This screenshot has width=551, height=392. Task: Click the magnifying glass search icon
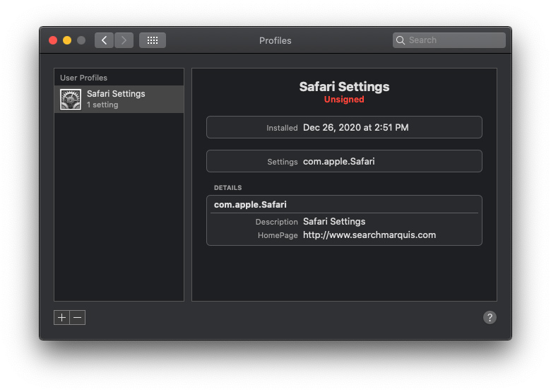click(x=401, y=40)
